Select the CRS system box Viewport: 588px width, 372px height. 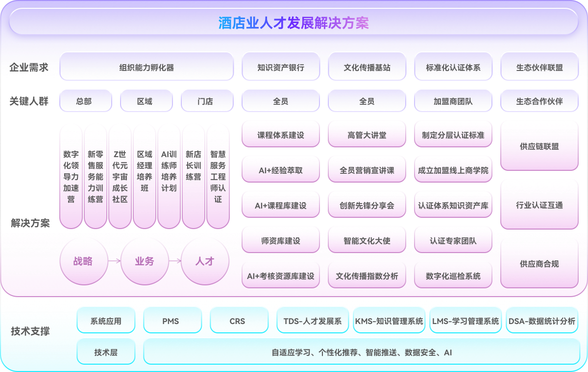pyautogui.click(x=239, y=321)
